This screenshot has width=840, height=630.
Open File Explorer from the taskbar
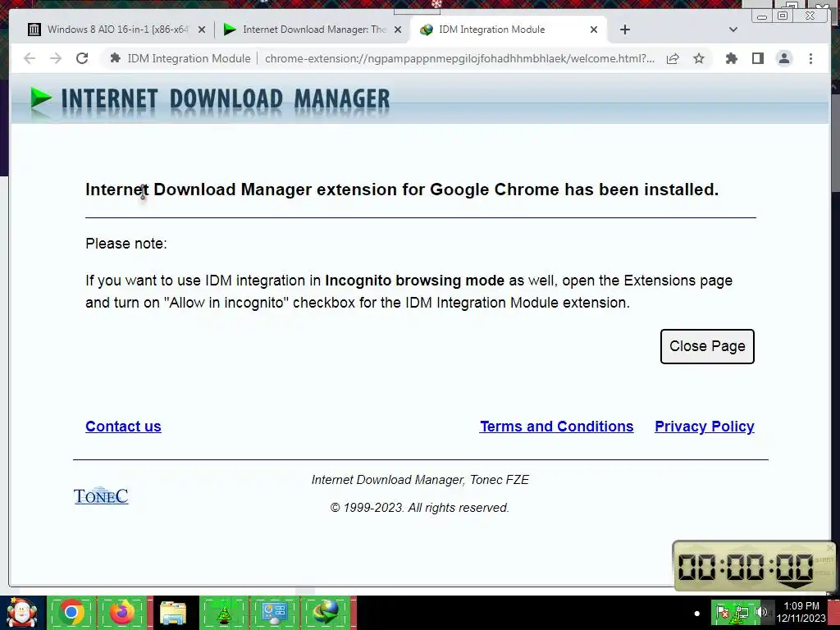pos(172,614)
